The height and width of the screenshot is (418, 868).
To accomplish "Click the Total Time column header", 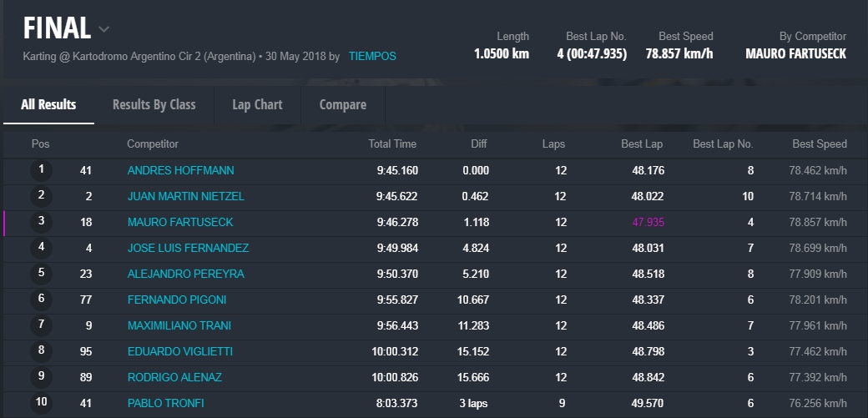I will pos(392,144).
